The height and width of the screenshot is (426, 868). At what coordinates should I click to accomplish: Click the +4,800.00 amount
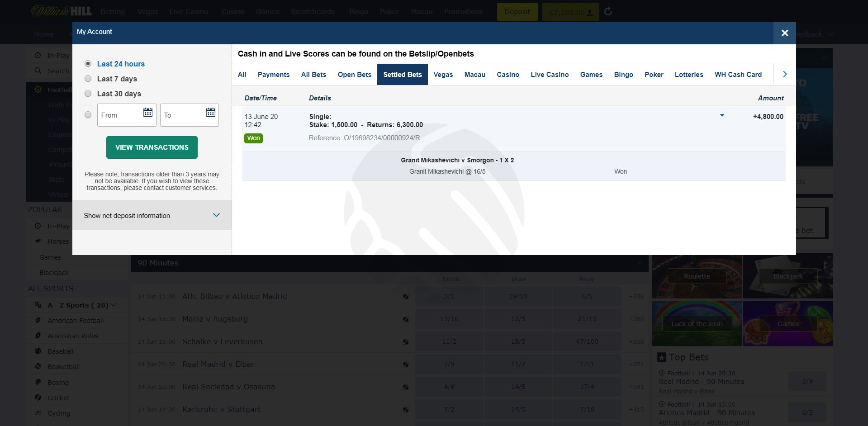click(768, 116)
